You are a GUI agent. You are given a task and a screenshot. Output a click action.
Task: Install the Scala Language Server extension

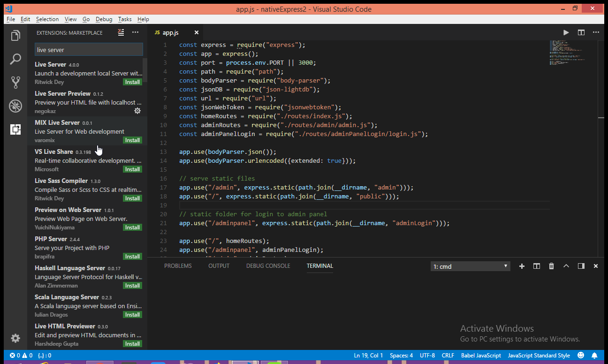tap(133, 315)
